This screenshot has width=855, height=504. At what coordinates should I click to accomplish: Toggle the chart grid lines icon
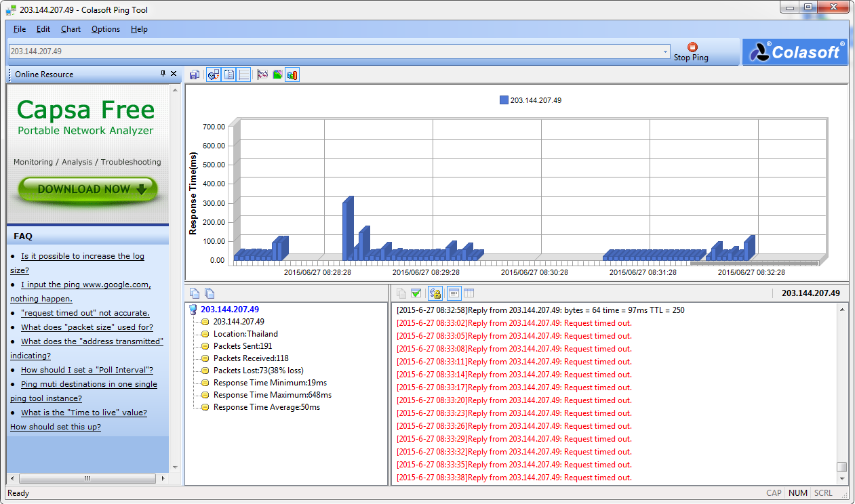click(244, 75)
